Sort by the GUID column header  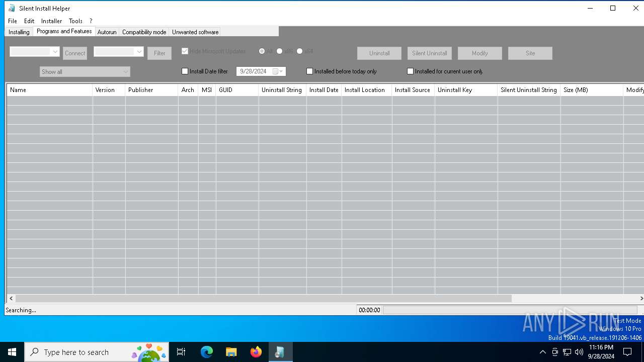click(x=237, y=90)
